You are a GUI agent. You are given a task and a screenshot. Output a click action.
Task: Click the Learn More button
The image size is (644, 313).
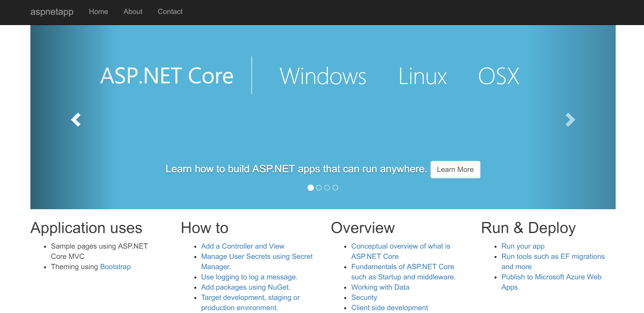click(455, 169)
